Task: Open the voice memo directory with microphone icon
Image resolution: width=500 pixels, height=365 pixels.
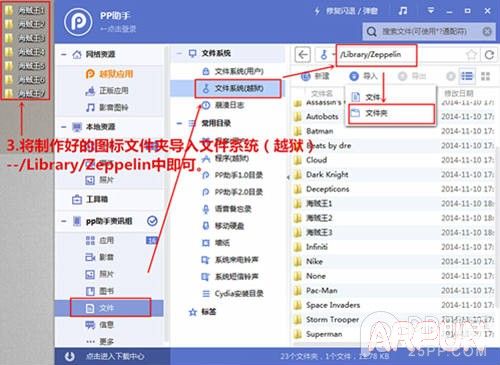Action: [x=227, y=209]
